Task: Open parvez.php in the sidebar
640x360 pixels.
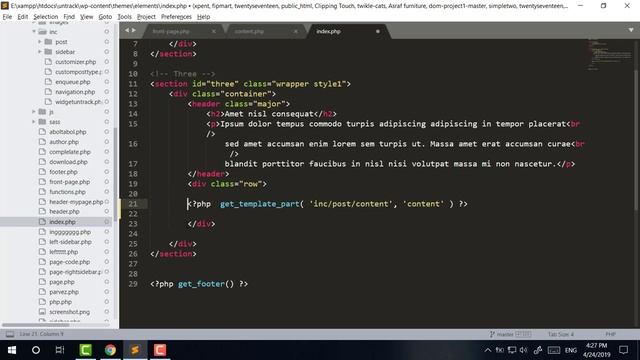Action: (64, 292)
